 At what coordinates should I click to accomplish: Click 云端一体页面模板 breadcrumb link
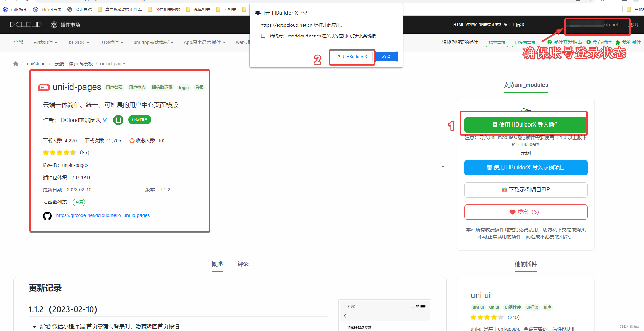[x=74, y=64]
